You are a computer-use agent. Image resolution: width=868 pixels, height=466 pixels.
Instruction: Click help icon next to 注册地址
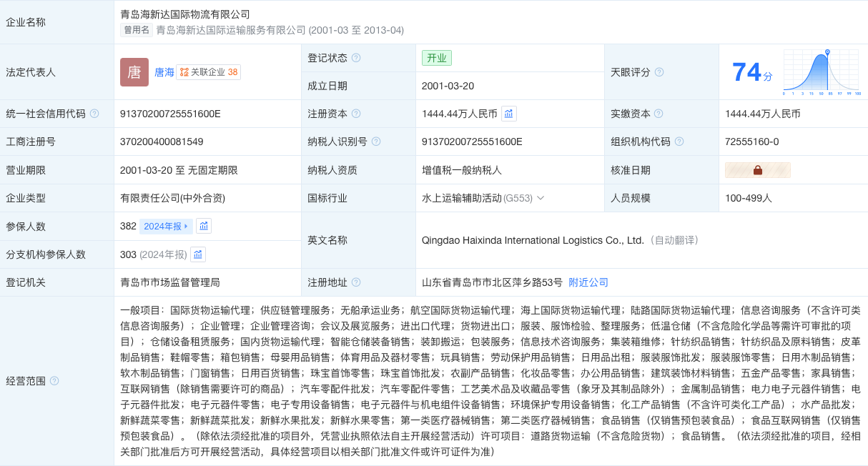coord(356,282)
